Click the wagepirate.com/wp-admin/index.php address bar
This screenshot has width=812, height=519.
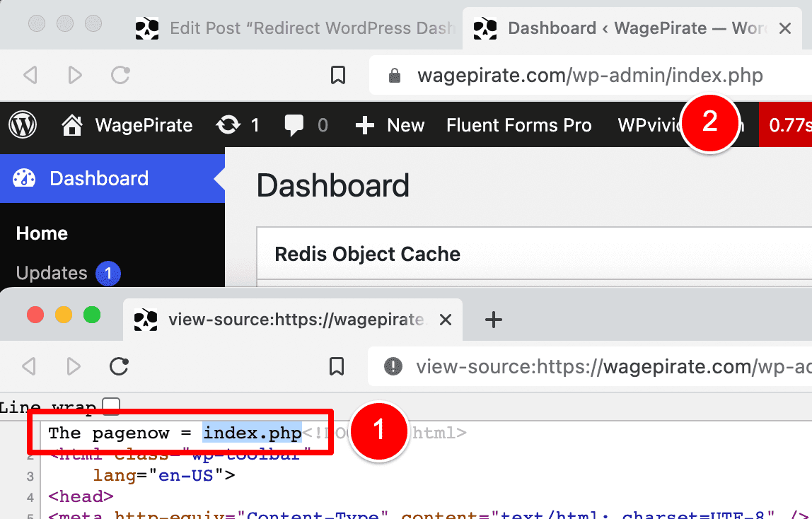click(x=591, y=76)
